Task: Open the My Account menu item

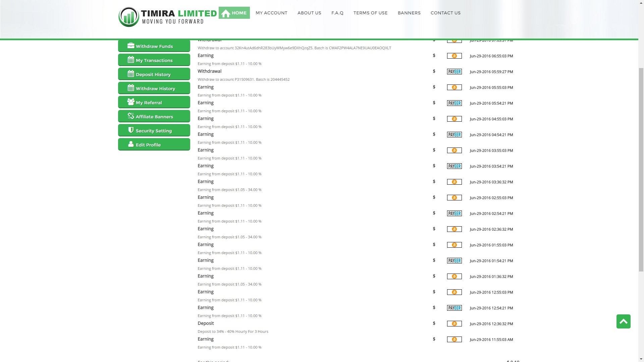Action: point(271,13)
